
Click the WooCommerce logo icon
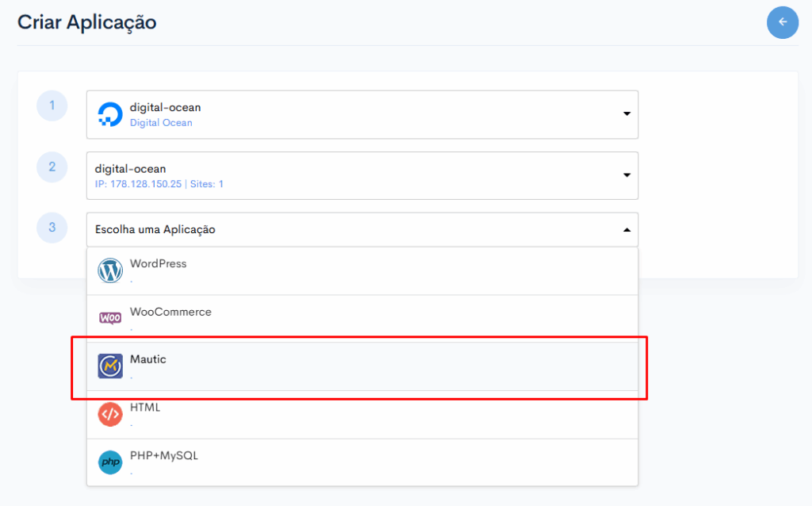tap(110, 318)
